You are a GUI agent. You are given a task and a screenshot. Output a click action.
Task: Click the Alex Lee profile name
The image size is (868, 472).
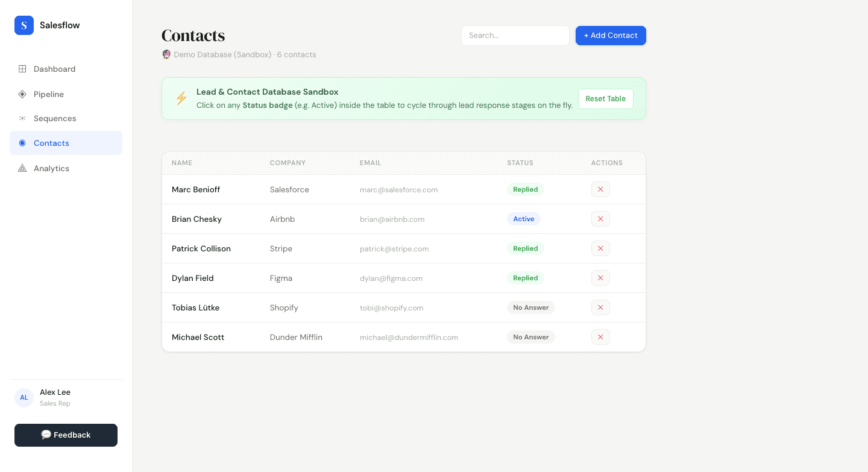click(55, 392)
